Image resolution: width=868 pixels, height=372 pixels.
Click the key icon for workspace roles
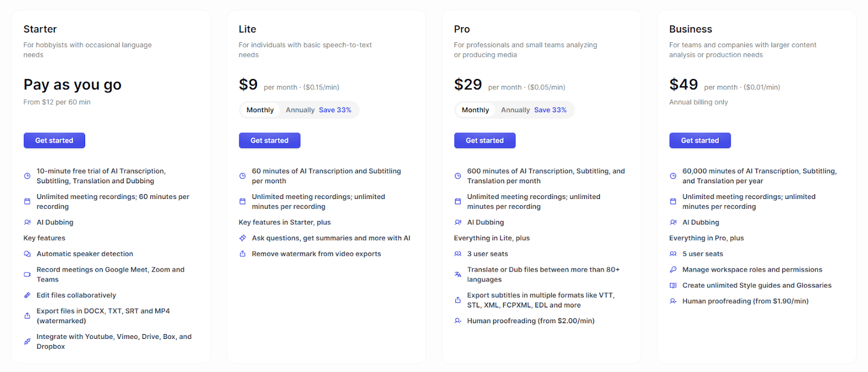point(673,270)
